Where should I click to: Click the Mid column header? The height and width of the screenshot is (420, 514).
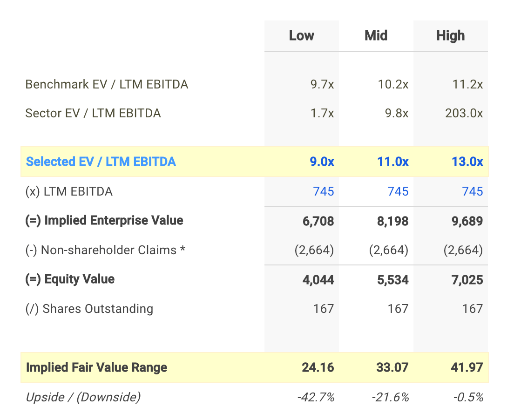pos(376,36)
